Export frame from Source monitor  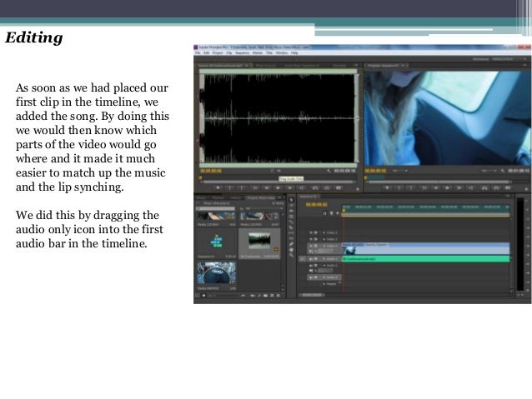tap(339, 187)
